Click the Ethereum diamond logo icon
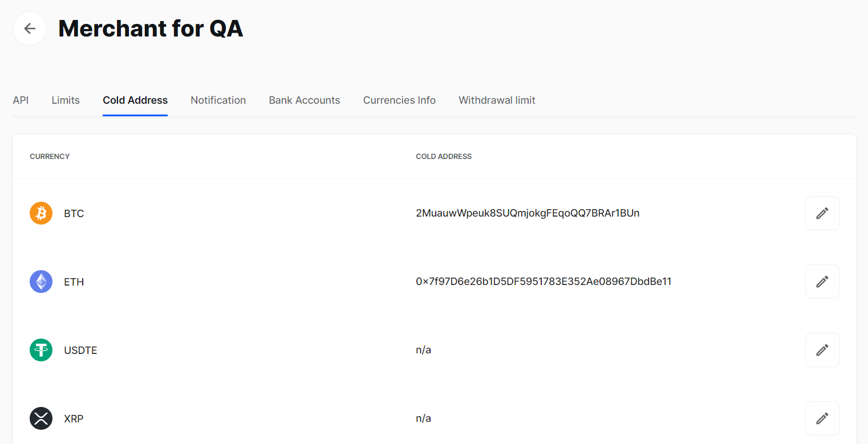The width and height of the screenshot is (868, 444). tap(41, 282)
